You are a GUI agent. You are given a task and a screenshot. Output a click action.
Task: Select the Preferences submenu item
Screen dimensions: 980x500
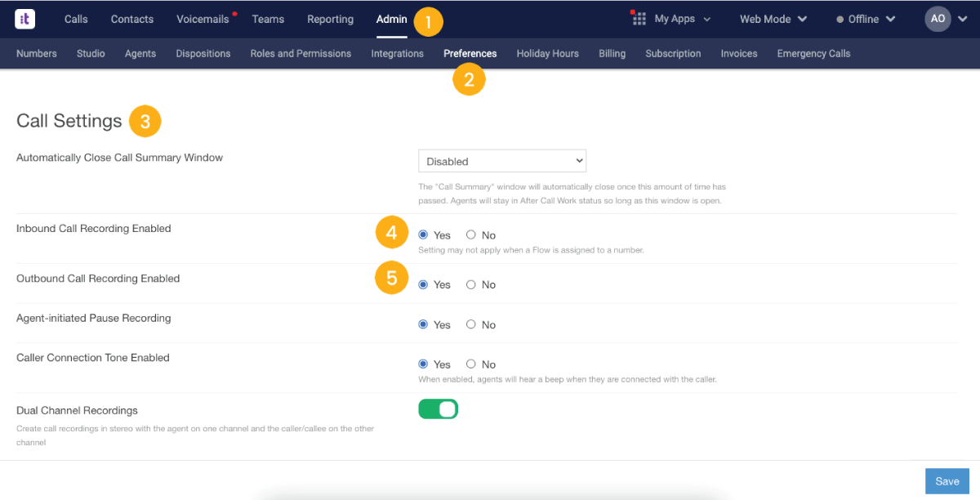pyautogui.click(x=470, y=54)
